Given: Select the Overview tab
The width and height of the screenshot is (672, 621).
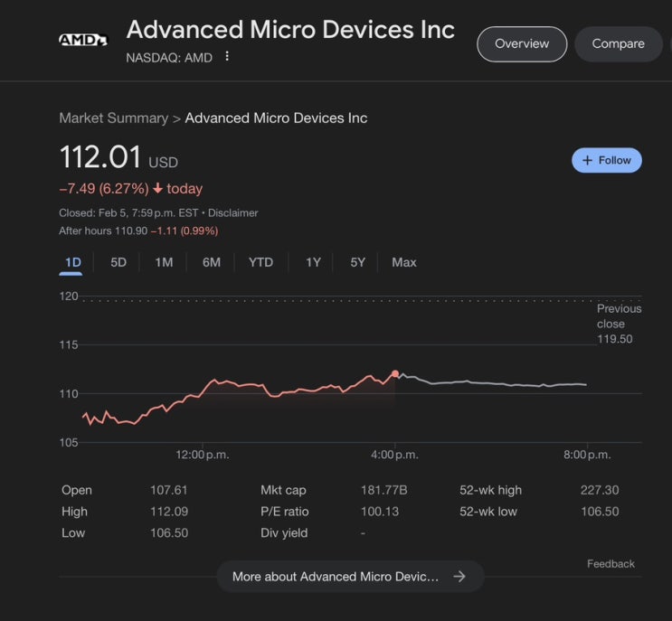Looking at the screenshot, I should tap(522, 43).
